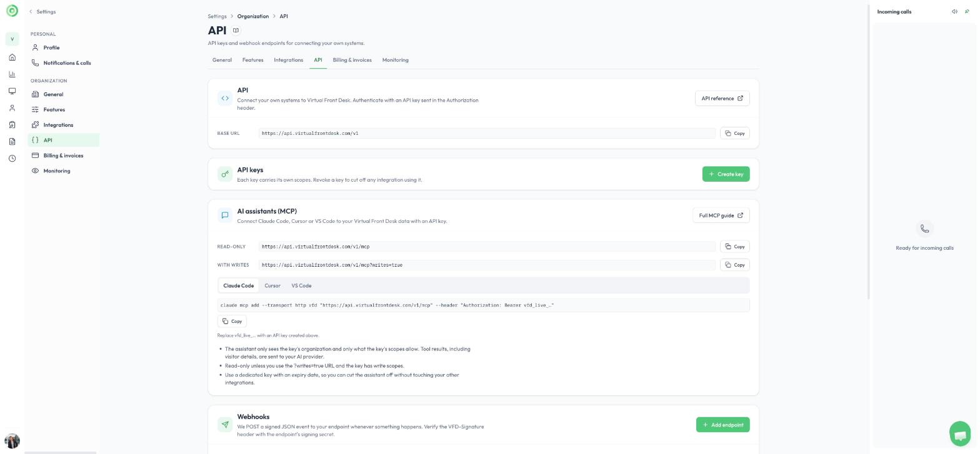Select the VS Code tab
The image size is (980, 454).
click(301, 286)
